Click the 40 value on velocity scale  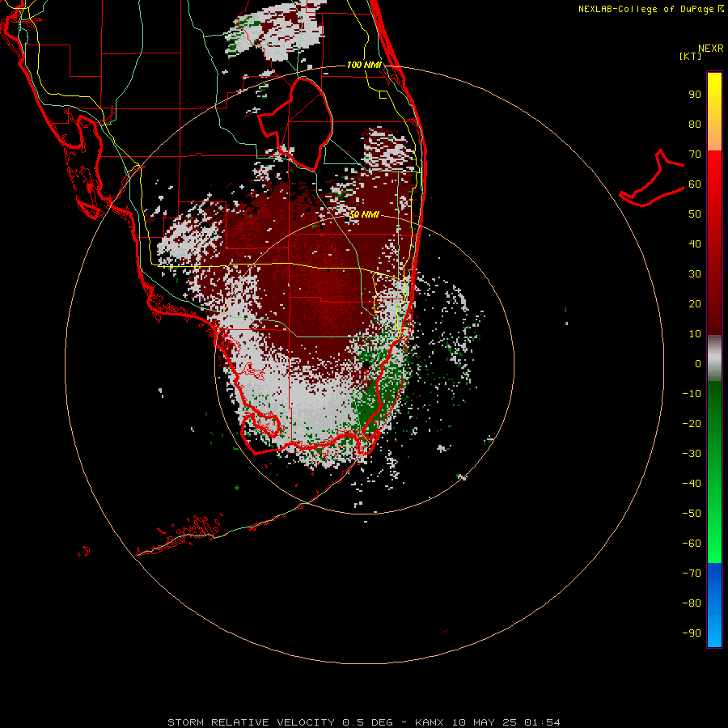point(695,244)
